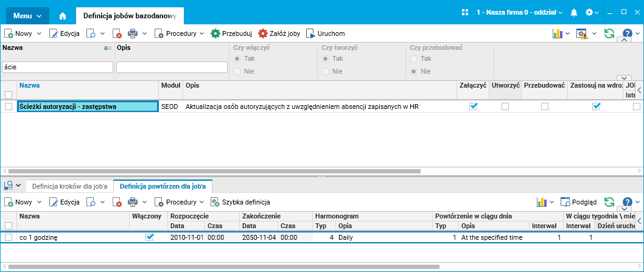
Task: Click the bottom toolbar delete icon
Action: coord(117,202)
